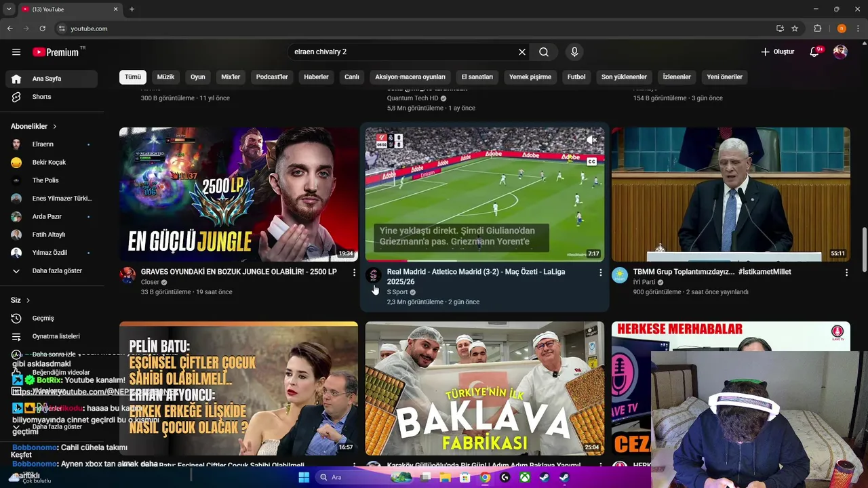The image size is (868, 488).
Task: Expand the Abonelikler section header
Action: tap(34, 127)
